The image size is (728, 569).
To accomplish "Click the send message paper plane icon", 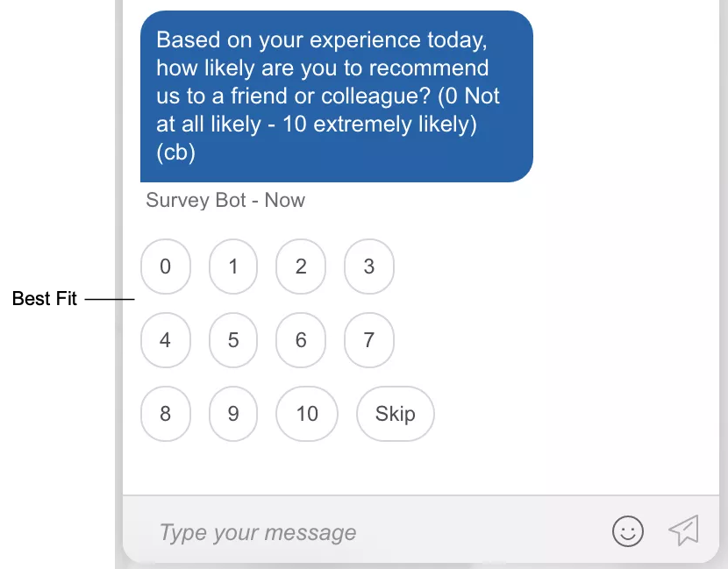I will pos(685,530).
